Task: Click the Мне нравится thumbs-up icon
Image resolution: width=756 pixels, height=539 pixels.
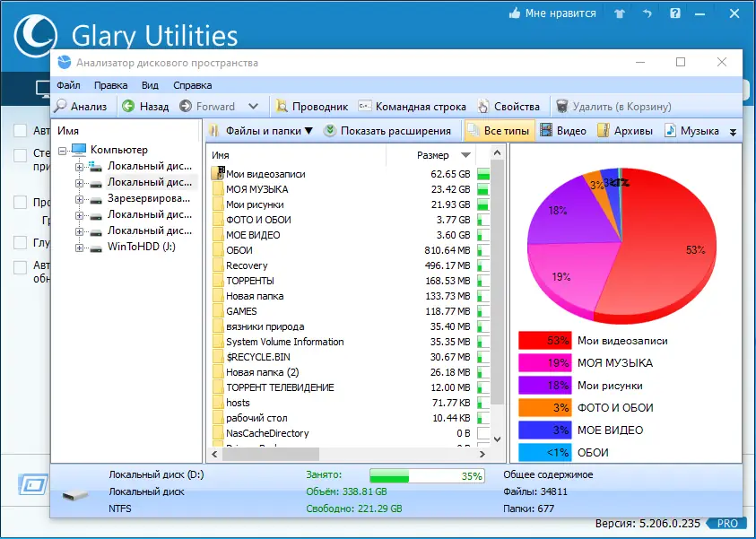Action: [x=515, y=13]
